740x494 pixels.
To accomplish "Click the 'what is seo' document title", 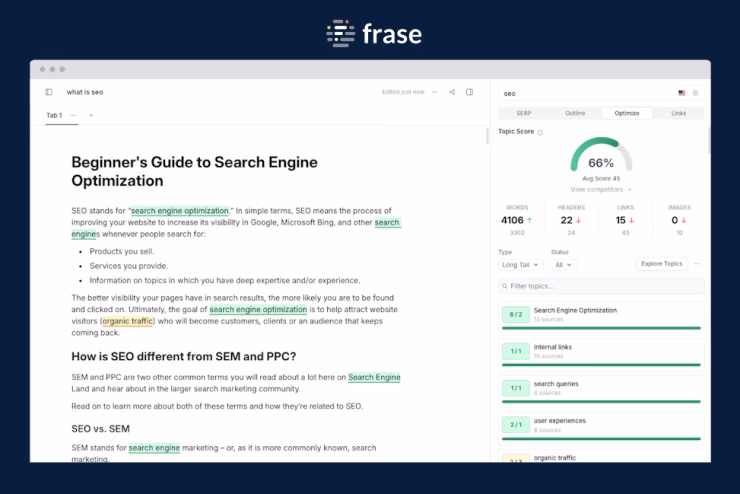I will tap(85, 92).
